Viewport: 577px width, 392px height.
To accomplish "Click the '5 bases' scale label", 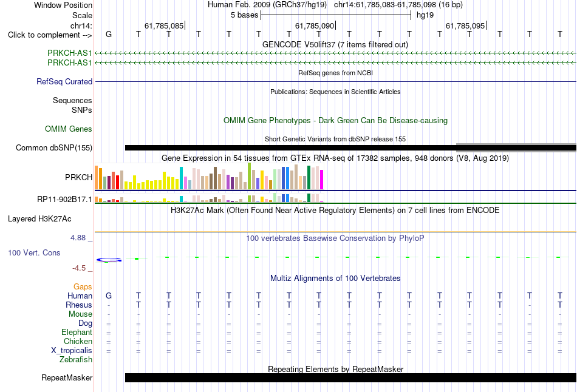I will coord(244,15).
